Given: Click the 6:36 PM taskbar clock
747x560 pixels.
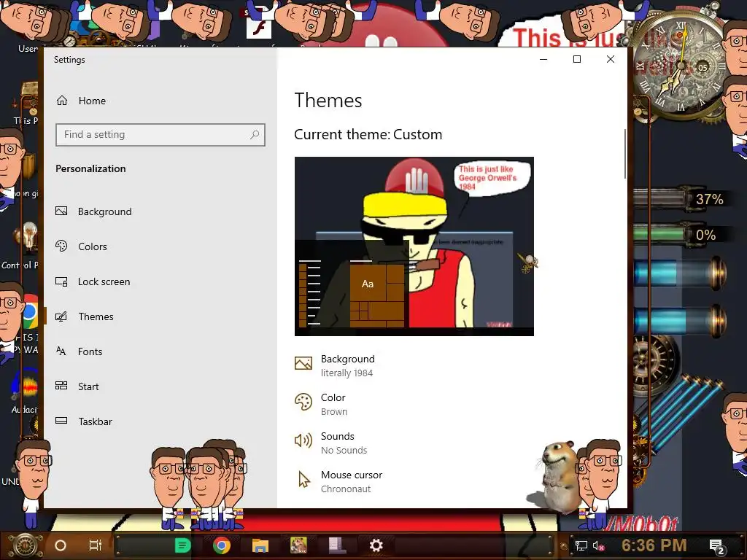Looking at the screenshot, I should tap(654, 545).
